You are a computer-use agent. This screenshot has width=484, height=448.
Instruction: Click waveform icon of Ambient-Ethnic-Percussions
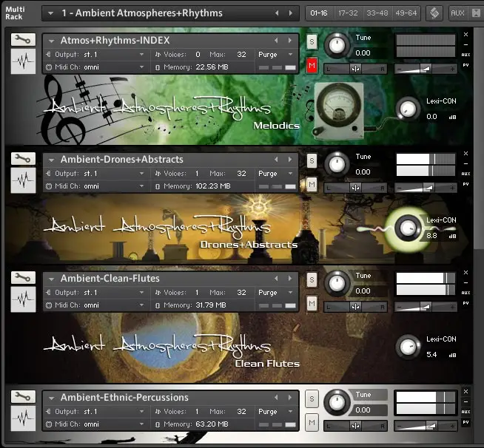point(23,418)
